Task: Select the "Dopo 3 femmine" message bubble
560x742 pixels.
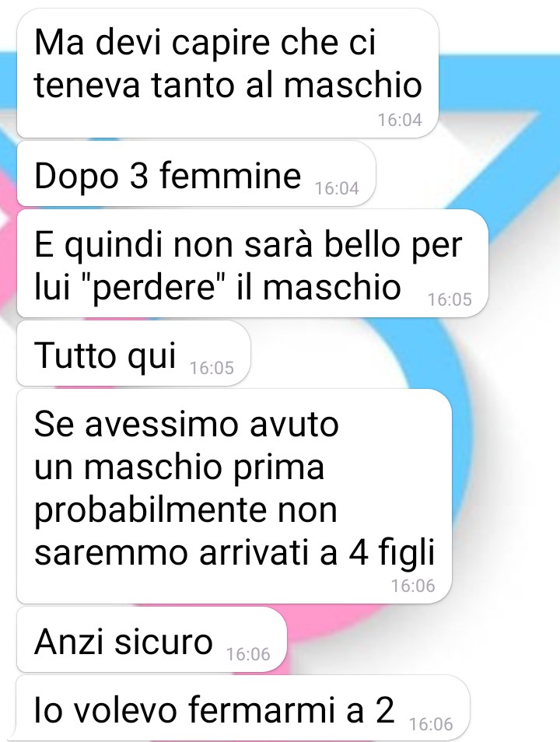Action: (x=196, y=173)
